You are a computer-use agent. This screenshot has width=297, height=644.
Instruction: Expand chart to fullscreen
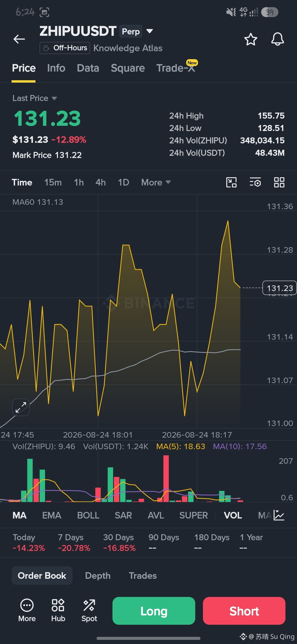tap(21, 407)
